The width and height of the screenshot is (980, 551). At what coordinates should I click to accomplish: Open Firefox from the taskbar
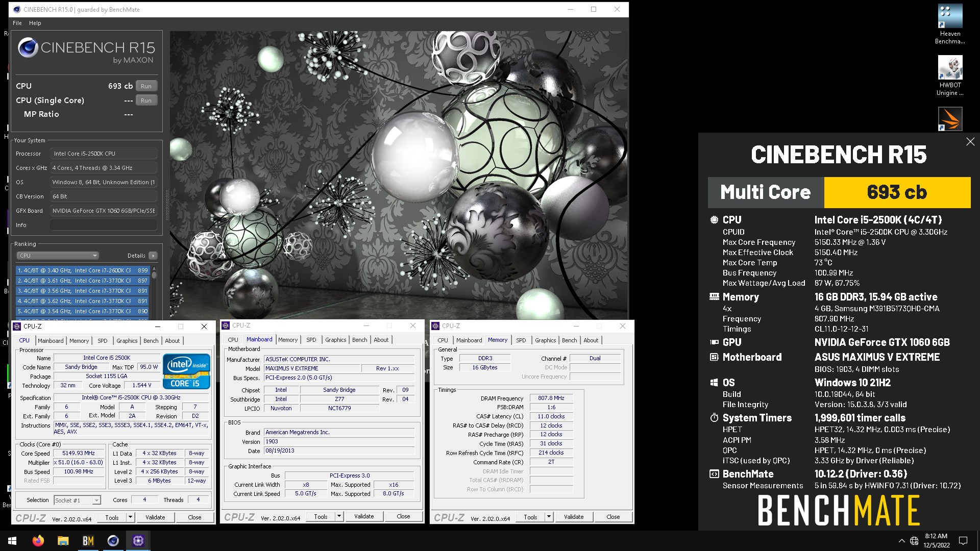(x=38, y=541)
